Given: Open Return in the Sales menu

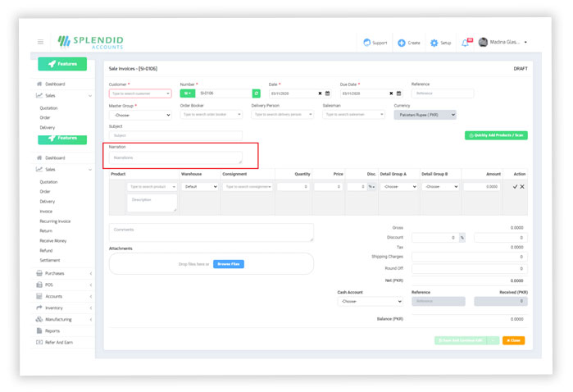Looking at the screenshot, I should 46,230.
